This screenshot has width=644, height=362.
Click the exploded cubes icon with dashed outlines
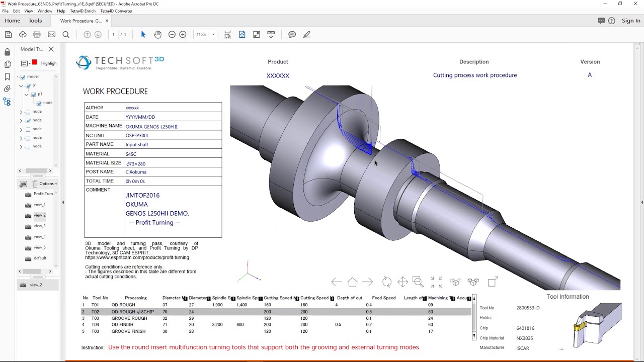(x=456, y=282)
